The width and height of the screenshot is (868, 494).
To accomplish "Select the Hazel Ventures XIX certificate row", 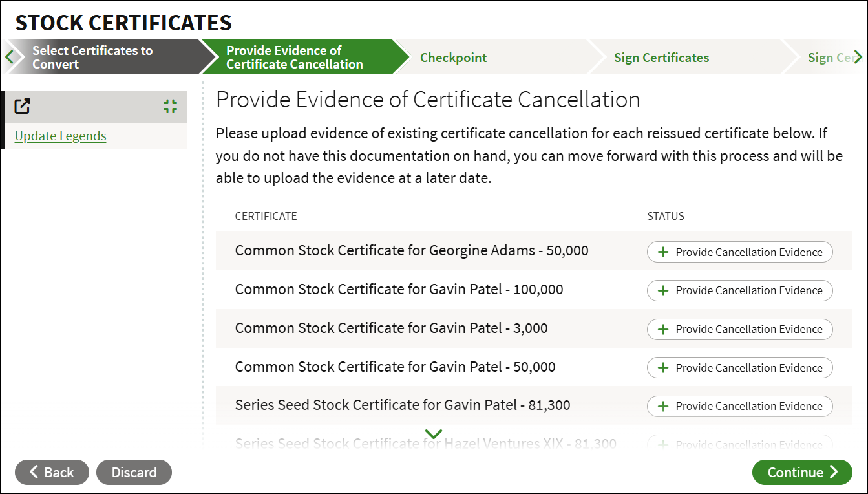I will 534,444.
